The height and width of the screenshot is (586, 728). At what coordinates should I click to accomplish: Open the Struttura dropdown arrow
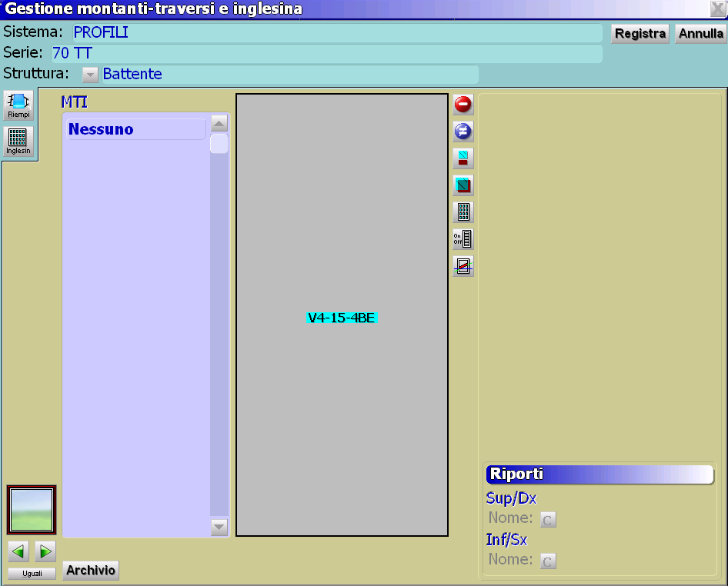pyautogui.click(x=90, y=75)
